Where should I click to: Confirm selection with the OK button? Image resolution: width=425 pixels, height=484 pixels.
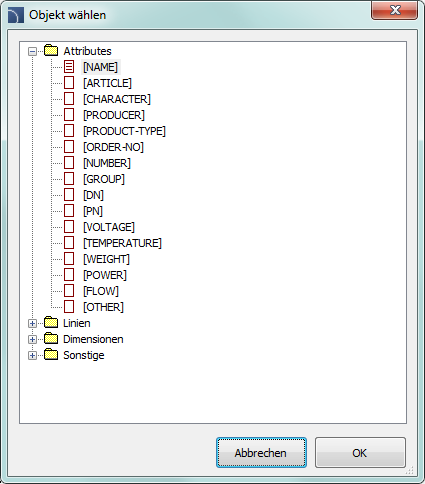(x=360, y=453)
